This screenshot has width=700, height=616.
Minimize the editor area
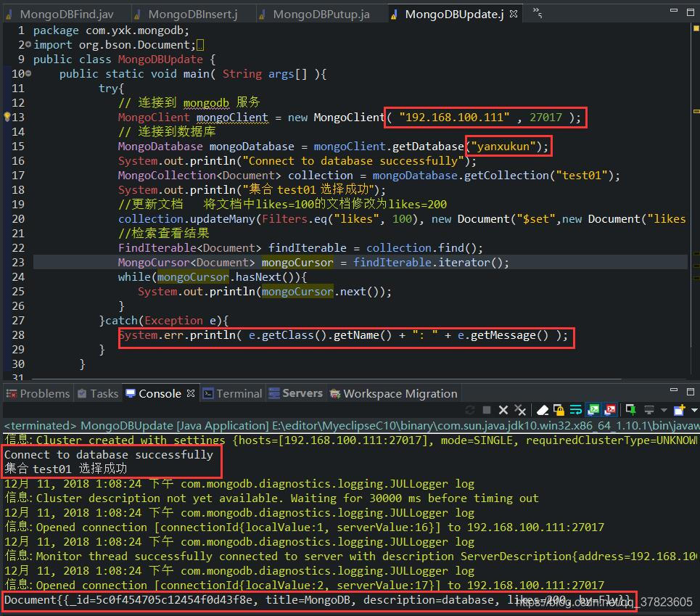pos(674,11)
